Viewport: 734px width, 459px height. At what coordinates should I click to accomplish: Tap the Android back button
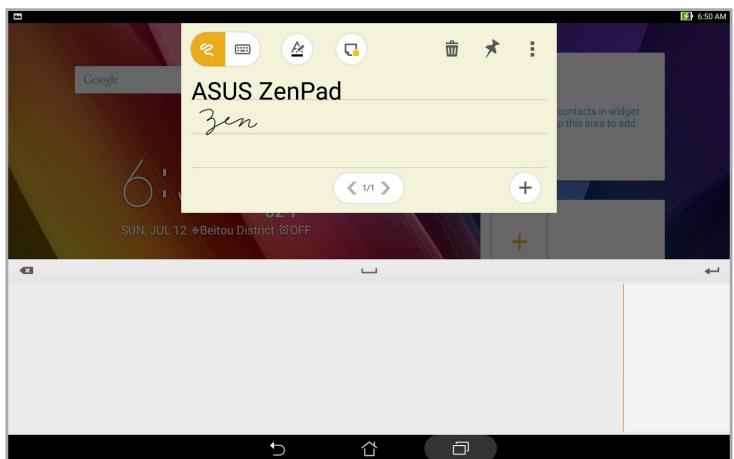(x=278, y=449)
